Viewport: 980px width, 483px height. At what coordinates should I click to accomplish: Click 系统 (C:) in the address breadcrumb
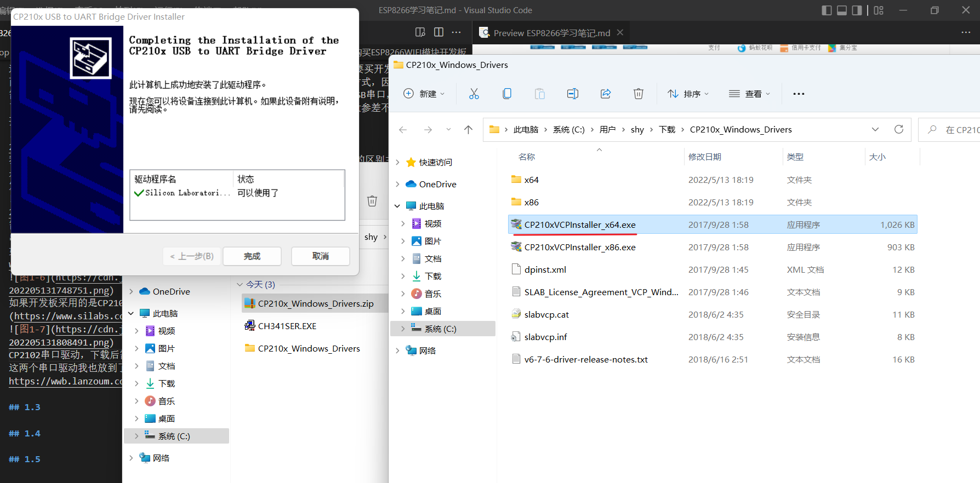click(569, 130)
